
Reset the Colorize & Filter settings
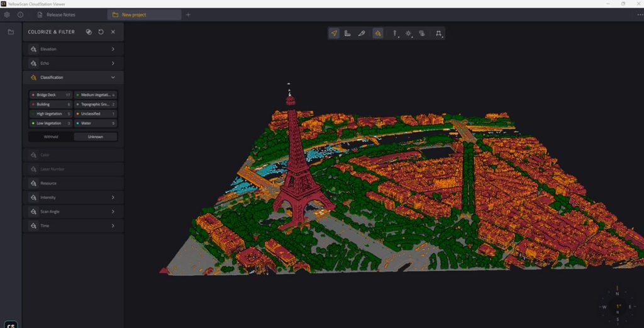101,31
